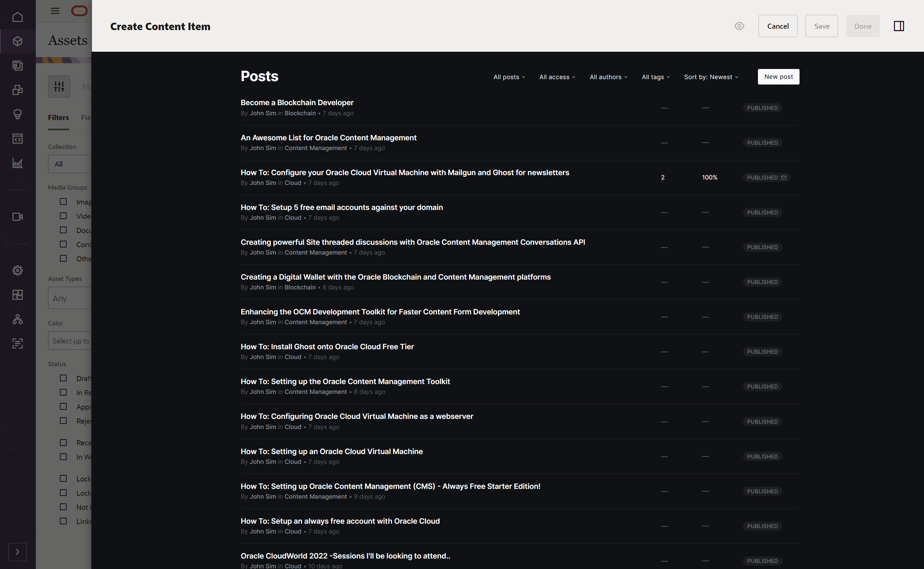The image size is (924, 569).
Task: Open the capture form sidebar icon
Action: point(17,343)
